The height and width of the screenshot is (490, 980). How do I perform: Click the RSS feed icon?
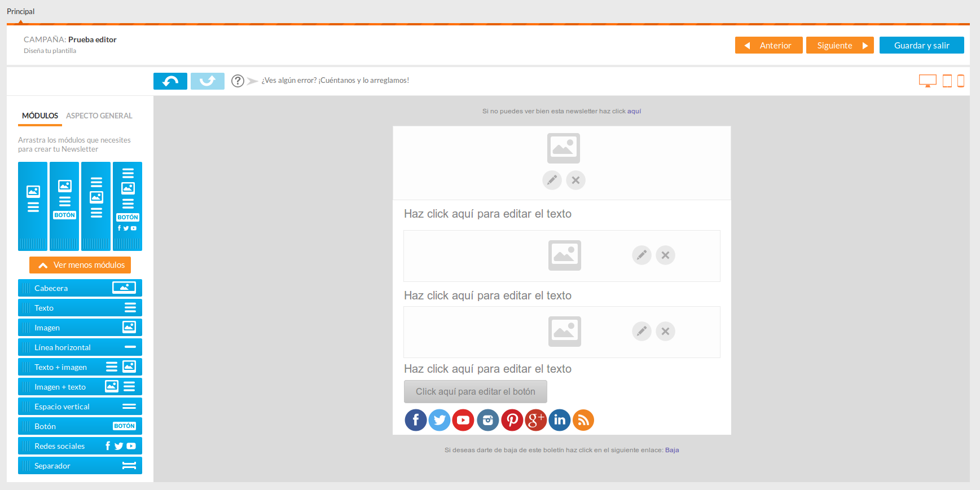(583, 420)
